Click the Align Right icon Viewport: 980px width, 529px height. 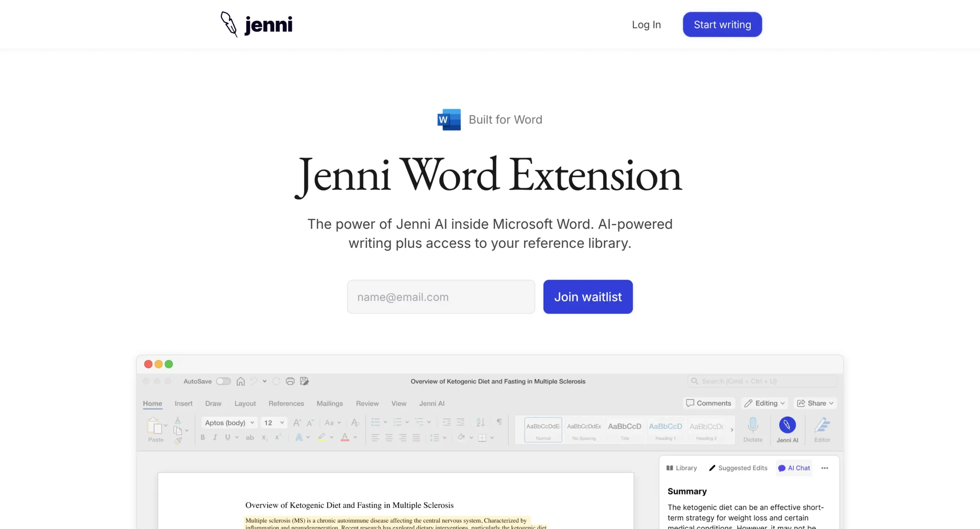403,438
